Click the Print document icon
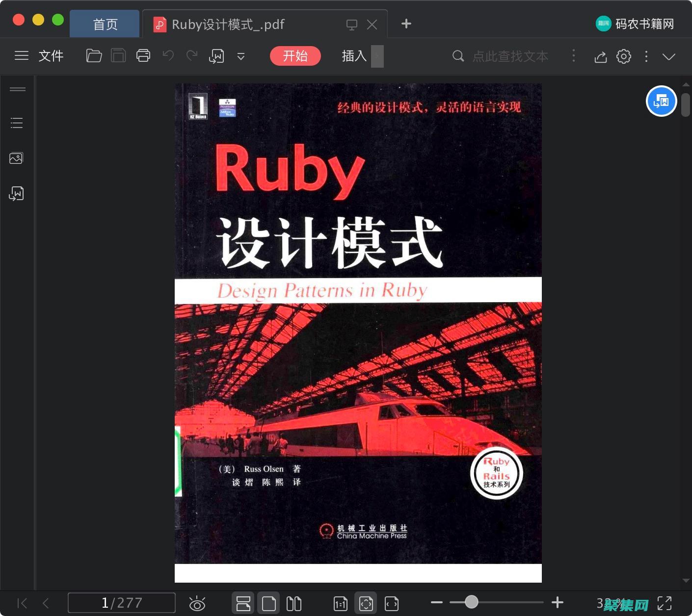 (x=143, y=55)
